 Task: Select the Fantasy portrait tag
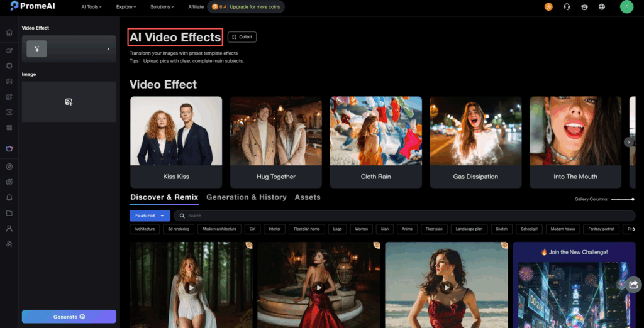coord(601,229)
